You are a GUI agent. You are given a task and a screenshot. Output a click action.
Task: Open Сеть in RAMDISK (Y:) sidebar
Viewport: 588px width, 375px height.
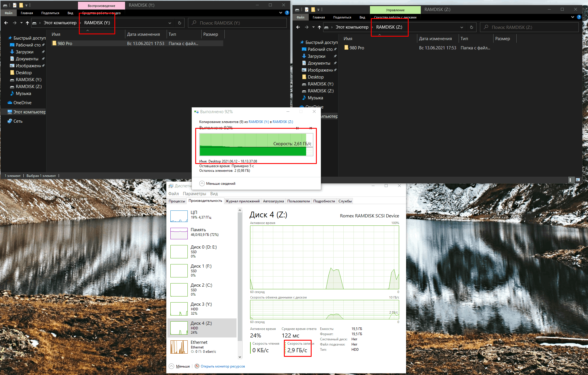pos(18,121)
